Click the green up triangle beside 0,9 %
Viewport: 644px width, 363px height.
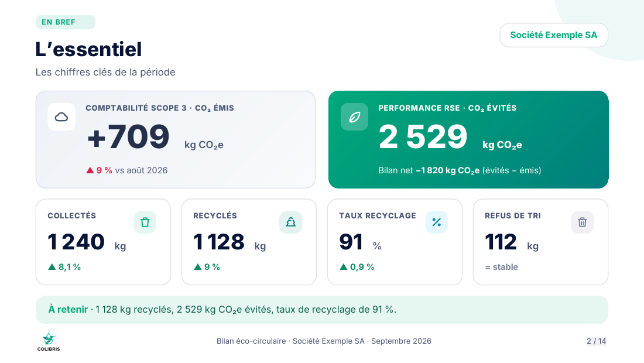click(x=343, y=267)
